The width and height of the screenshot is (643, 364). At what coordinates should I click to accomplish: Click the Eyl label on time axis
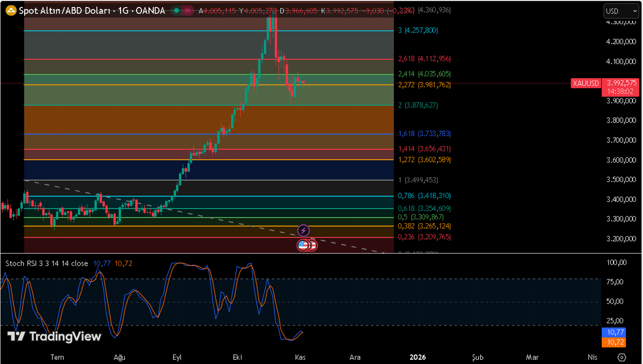pyautogui.click(x=177, y=357)
